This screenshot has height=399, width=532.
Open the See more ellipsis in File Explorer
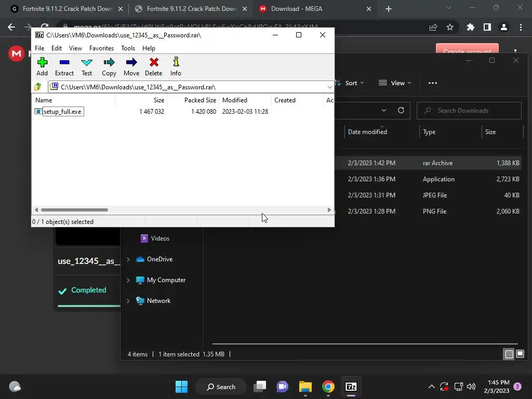[x=433, y=83]
